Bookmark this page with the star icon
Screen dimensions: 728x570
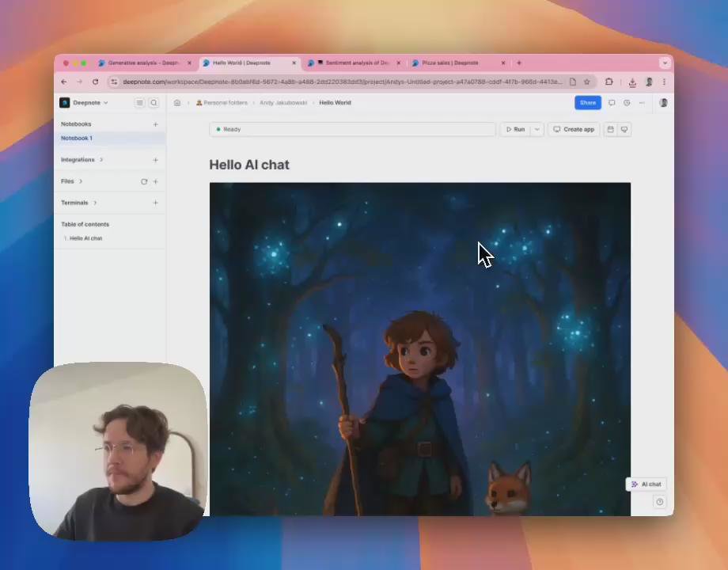point(587,82)
